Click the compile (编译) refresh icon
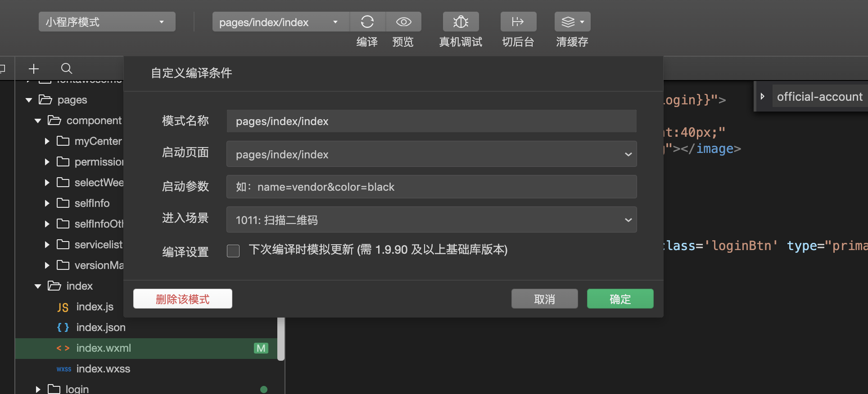868x394 pixels. tap(367, 22)
